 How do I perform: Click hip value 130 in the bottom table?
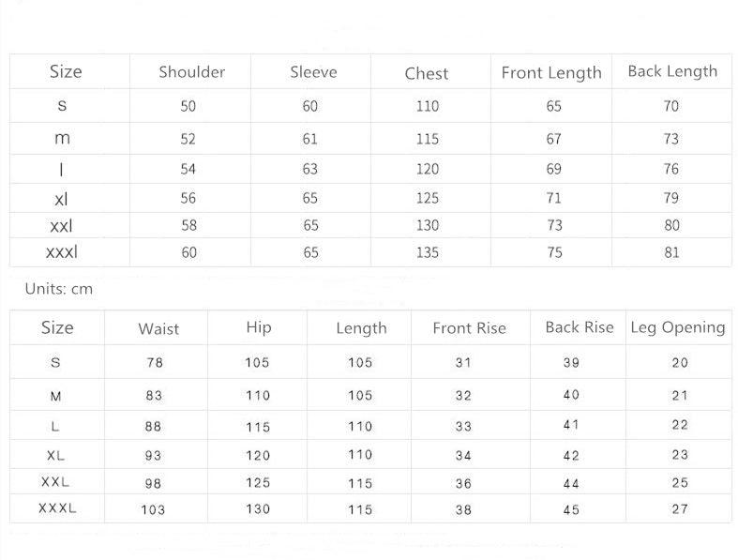[x=258, y=509]
